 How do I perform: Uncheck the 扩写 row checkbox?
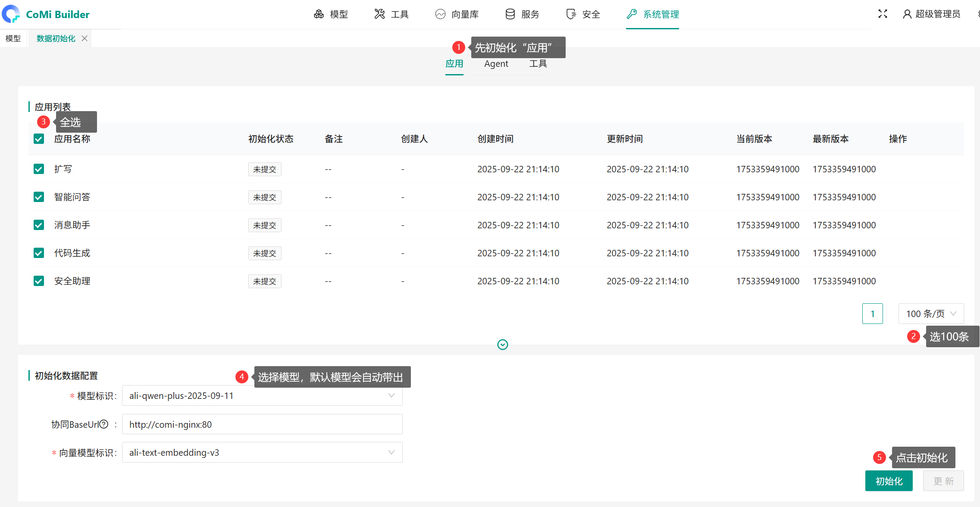(x=39, y=169)
